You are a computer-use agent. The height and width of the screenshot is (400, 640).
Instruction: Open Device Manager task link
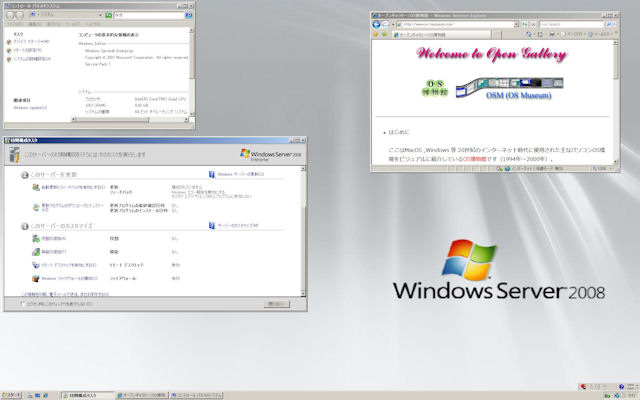tap(31, 42)
